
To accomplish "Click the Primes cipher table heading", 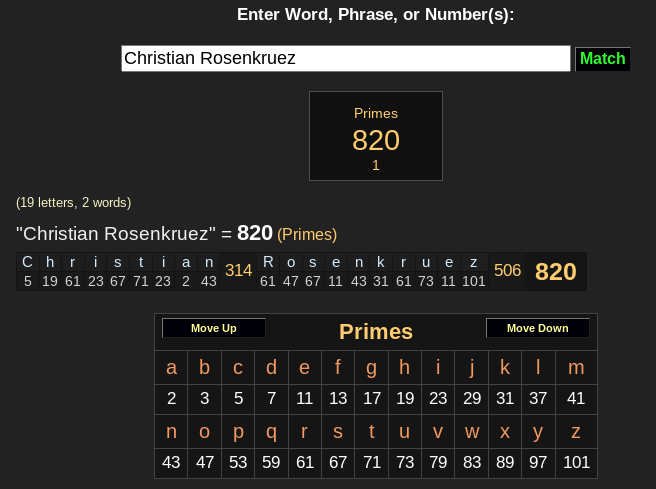I will point(376,332).
